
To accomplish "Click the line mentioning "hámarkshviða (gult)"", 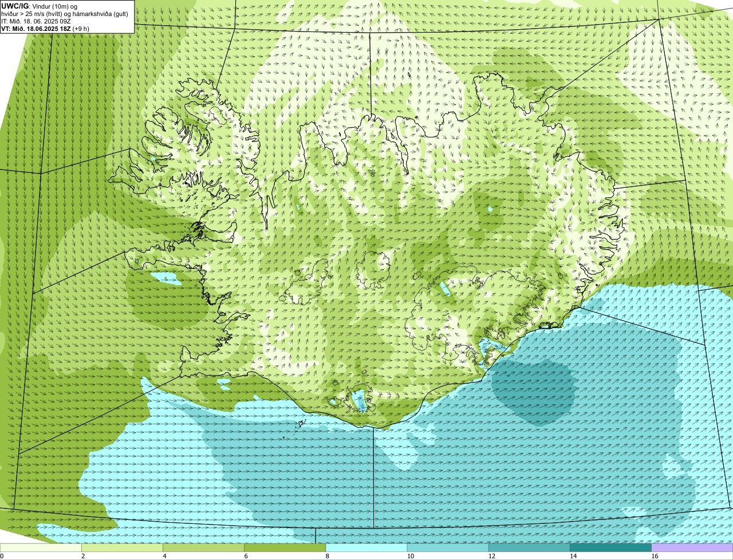I will coord(65,13).
